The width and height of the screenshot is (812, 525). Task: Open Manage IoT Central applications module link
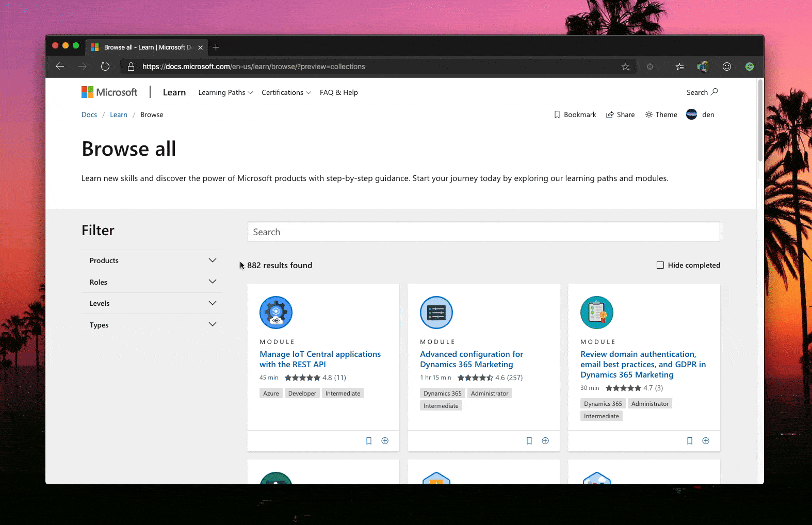[320, 359]
